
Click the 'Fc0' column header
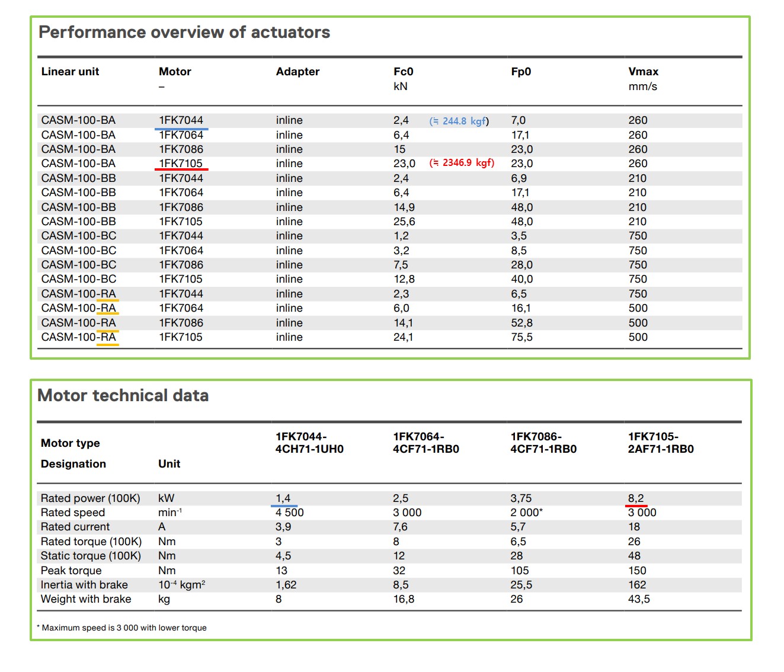coord(404,72)
